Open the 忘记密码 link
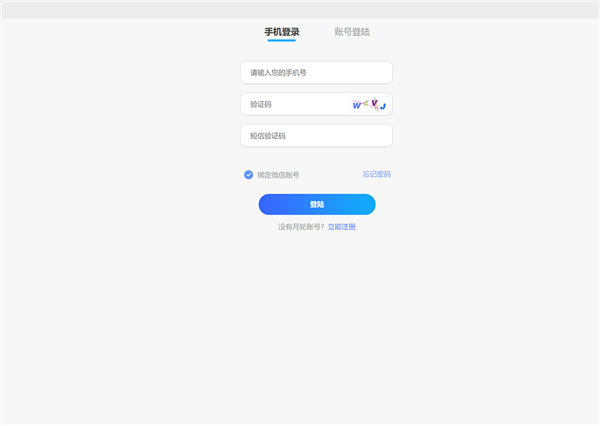 click(x=376, y=174)
